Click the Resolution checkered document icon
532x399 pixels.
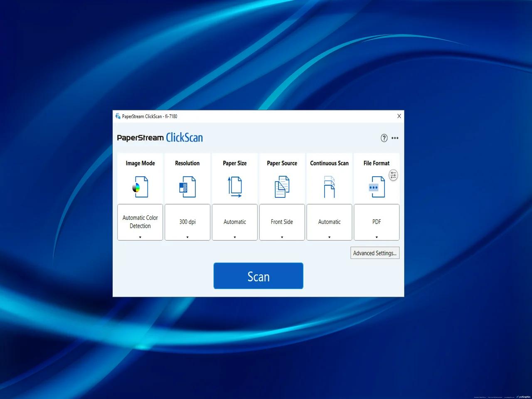click(187, 187)
